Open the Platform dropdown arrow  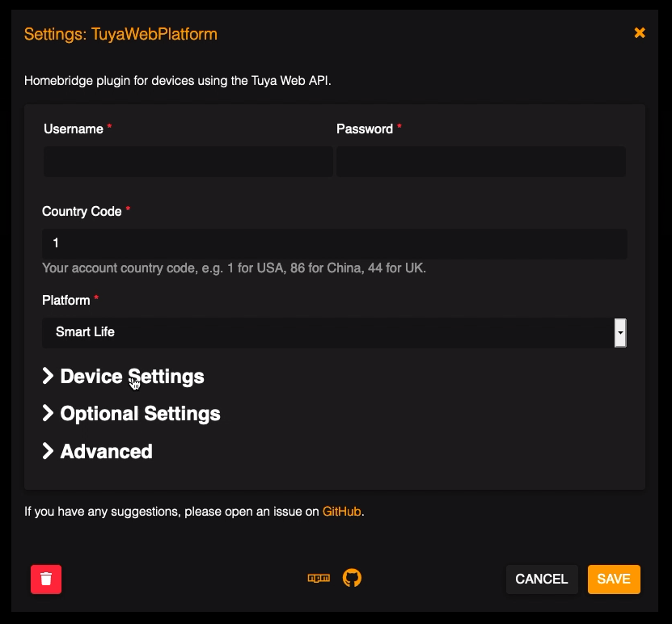[x=620, y=333]
